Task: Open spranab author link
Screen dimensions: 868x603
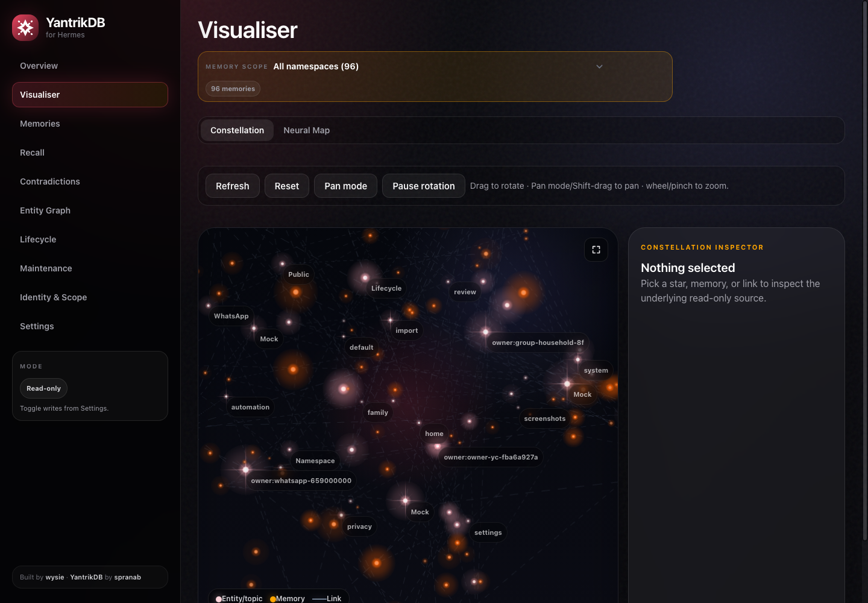Action: 128,577
